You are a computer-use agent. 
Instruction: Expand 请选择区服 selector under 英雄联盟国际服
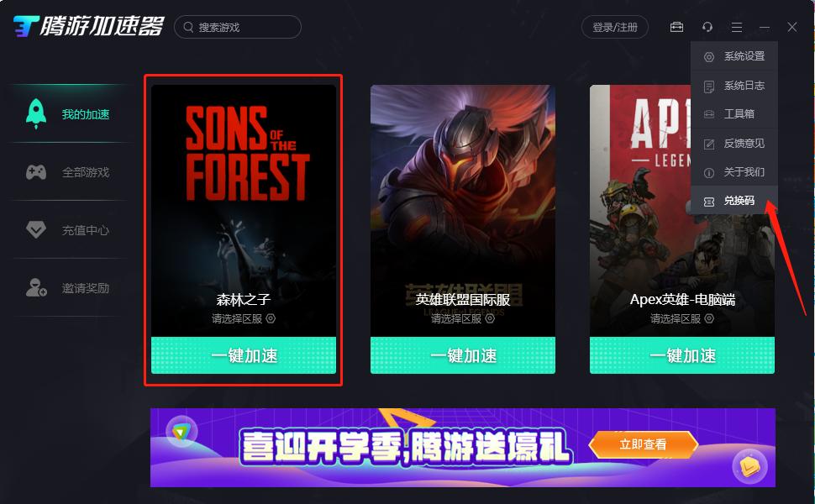[x=463, y=318]
